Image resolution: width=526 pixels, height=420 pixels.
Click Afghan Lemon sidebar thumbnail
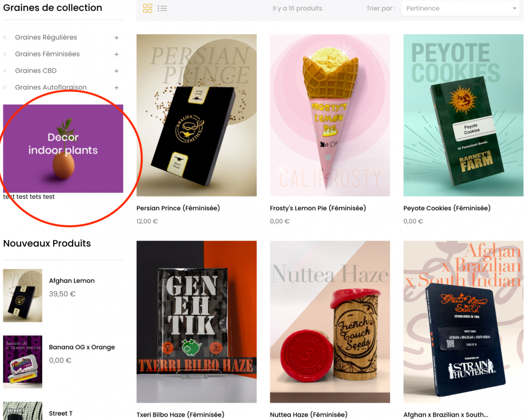point(23,295)
